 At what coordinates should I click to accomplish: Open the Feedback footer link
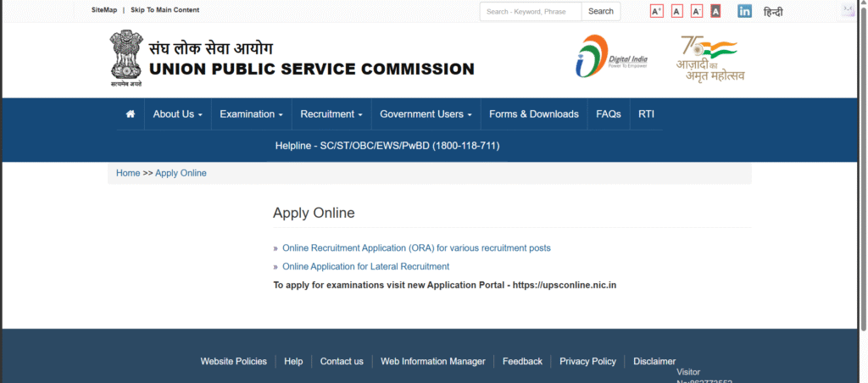click(522, 362)
